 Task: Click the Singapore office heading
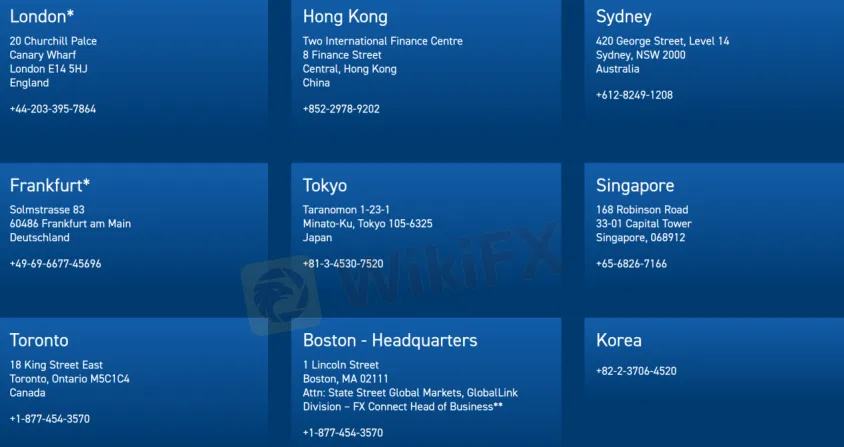point(635,185)
